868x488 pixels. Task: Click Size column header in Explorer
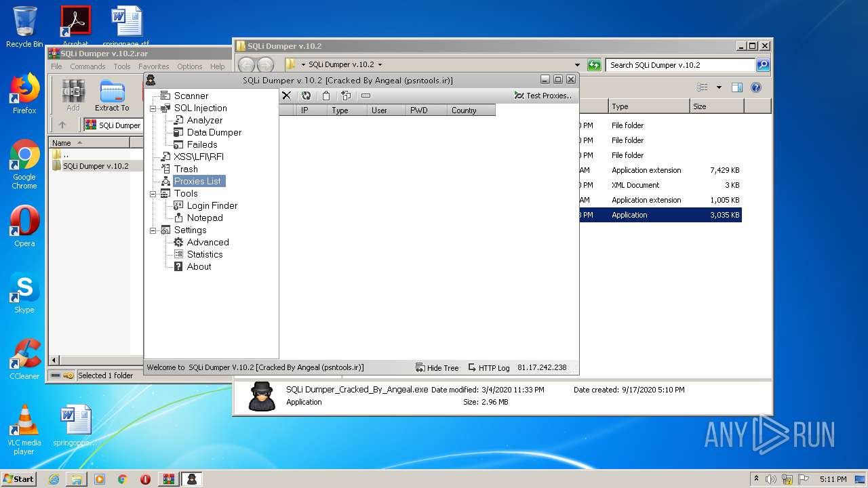tap(717, 106)
